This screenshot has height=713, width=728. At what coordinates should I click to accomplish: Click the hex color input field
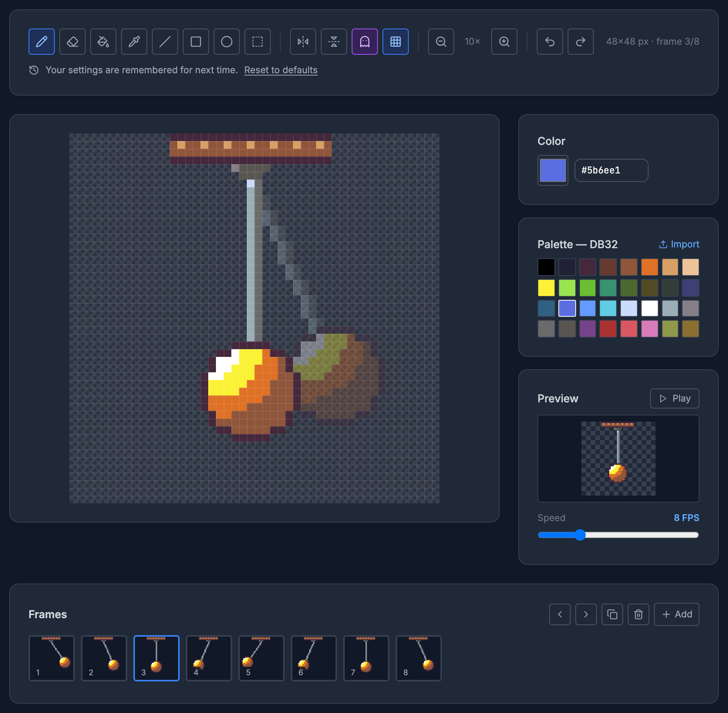point(612,170)
